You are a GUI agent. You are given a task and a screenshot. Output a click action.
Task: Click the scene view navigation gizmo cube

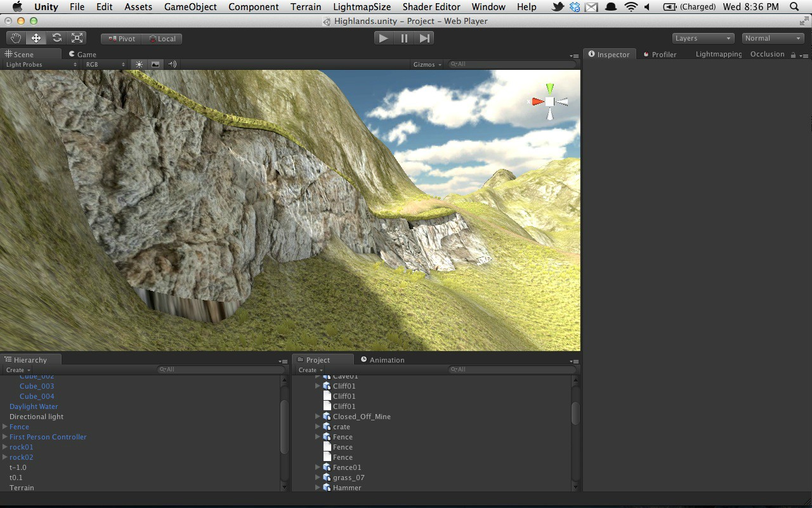549,100
